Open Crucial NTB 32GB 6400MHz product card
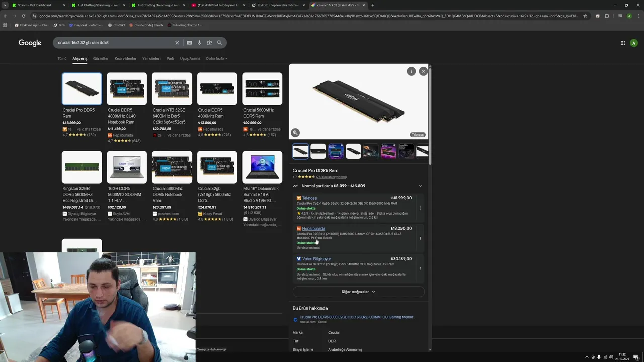The height and width of the screenshot is (362, 644). [172, 105]
